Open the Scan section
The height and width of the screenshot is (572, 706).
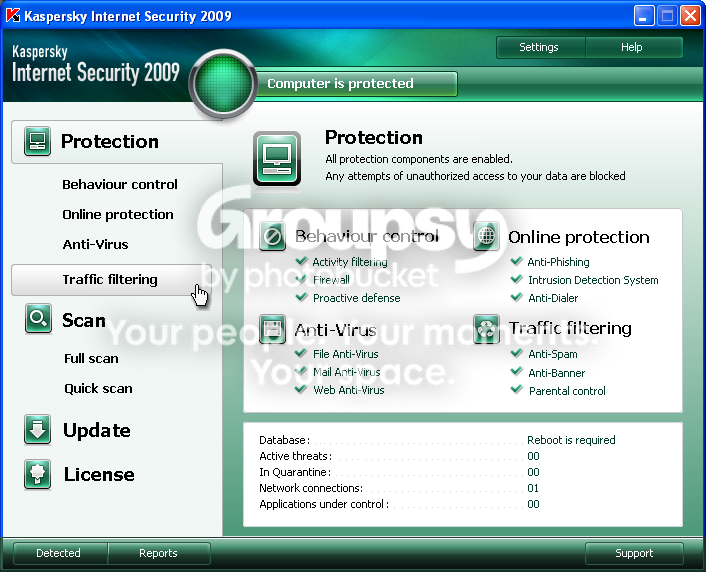pyautogui.click(x=84, y=320)
